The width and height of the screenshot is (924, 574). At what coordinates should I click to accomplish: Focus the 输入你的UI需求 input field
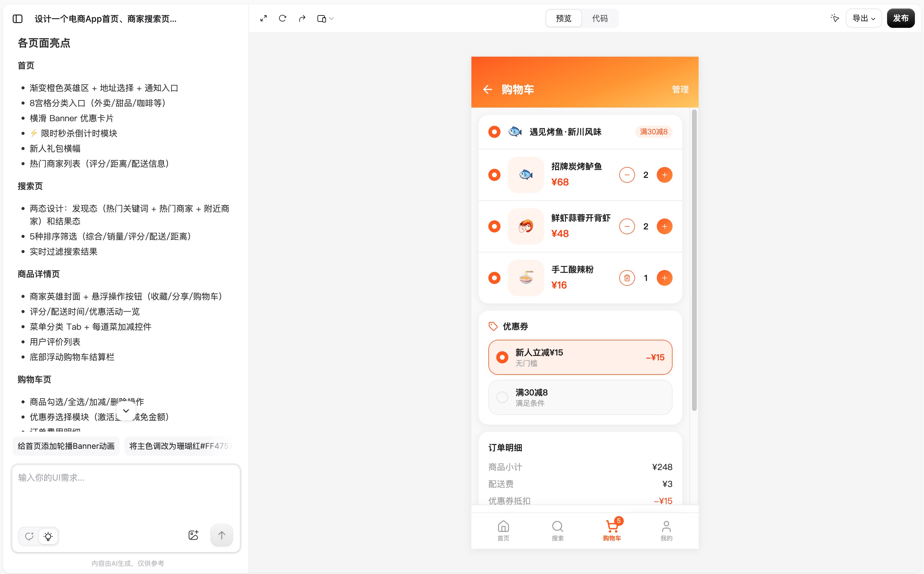click(126, 493)
